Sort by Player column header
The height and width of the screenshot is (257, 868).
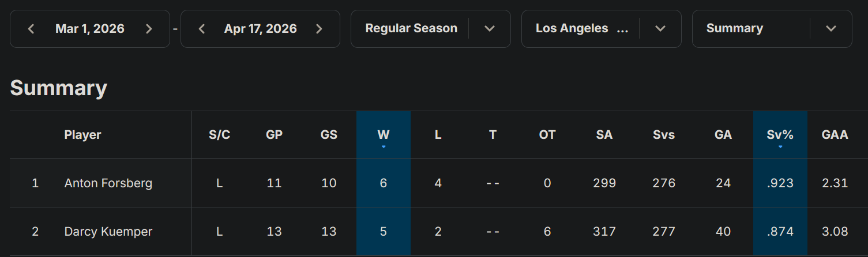tap(82, 135)
